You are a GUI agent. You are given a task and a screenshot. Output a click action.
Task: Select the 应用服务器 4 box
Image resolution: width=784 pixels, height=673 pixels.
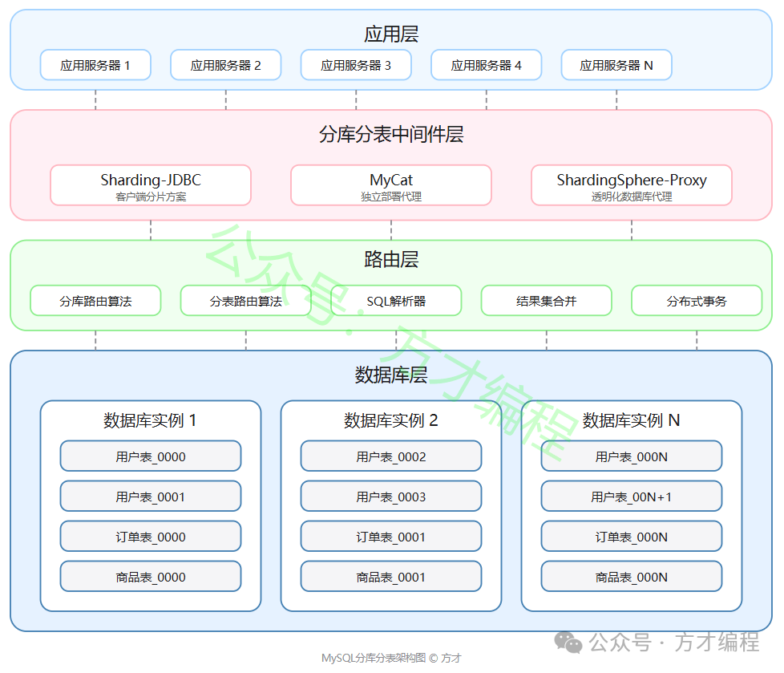tap(487, 65)
